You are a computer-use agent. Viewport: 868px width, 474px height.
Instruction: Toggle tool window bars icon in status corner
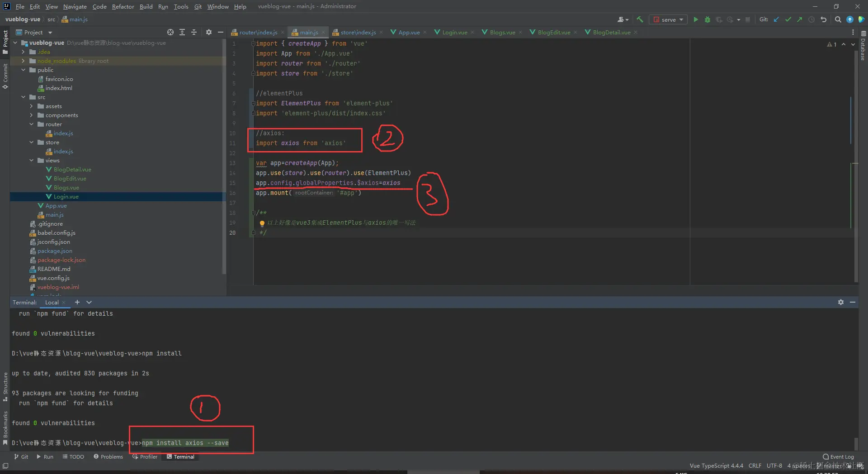tap(5, 466)
